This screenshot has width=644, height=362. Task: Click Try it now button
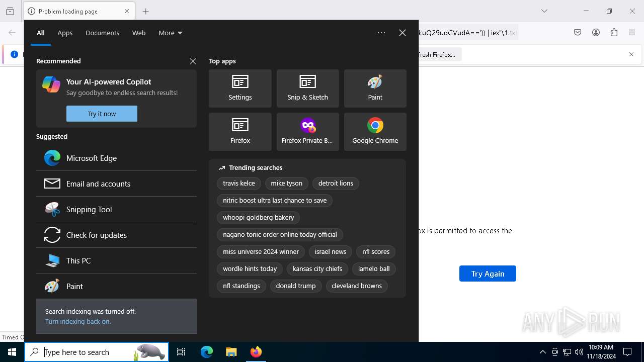pyautogui.click(x=102, y=114)
